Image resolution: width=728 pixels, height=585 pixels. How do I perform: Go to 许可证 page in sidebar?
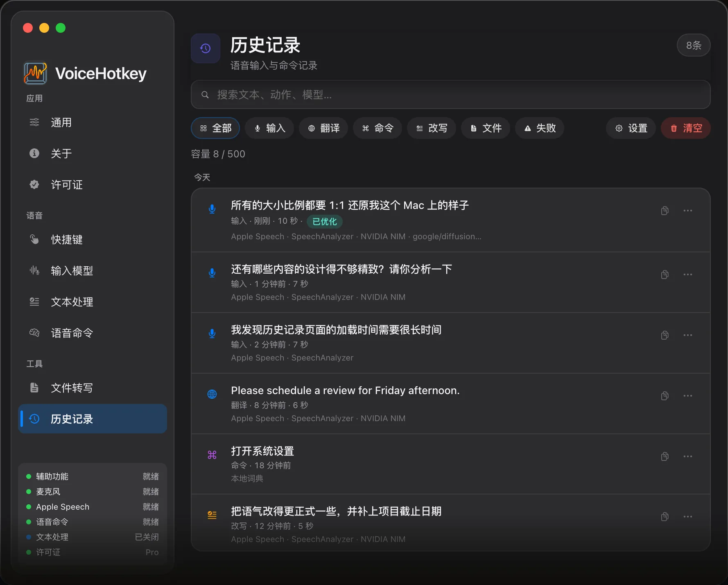[93, 185]
